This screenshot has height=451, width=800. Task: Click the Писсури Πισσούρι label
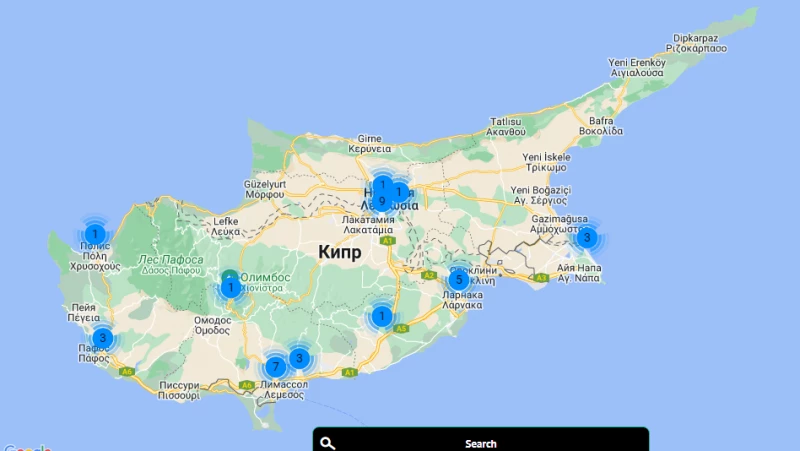(x=179, y=390)
